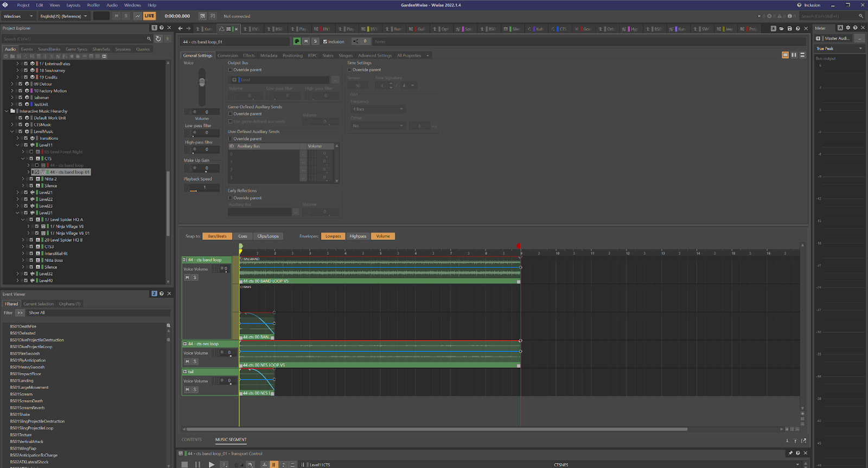This screenshot has width=868, height=468.
Task: Toggle the Lowpass envelope button
Action: [333, 236]
